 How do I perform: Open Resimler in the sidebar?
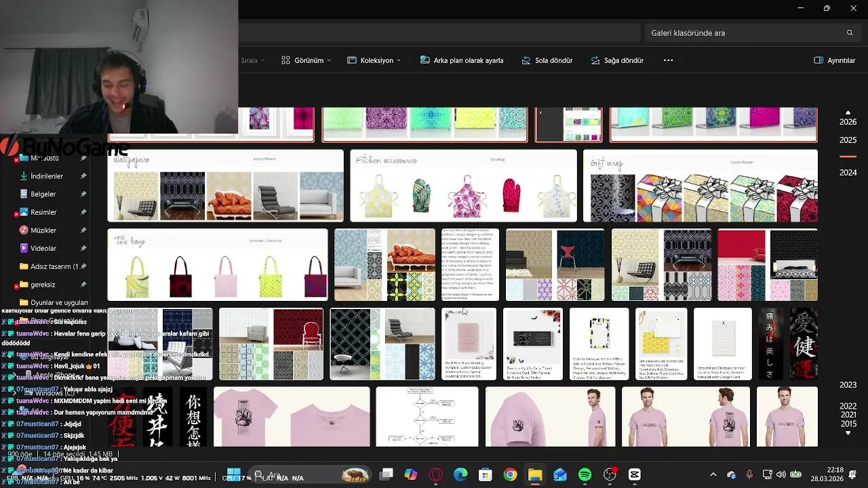(x=43, y=212)
